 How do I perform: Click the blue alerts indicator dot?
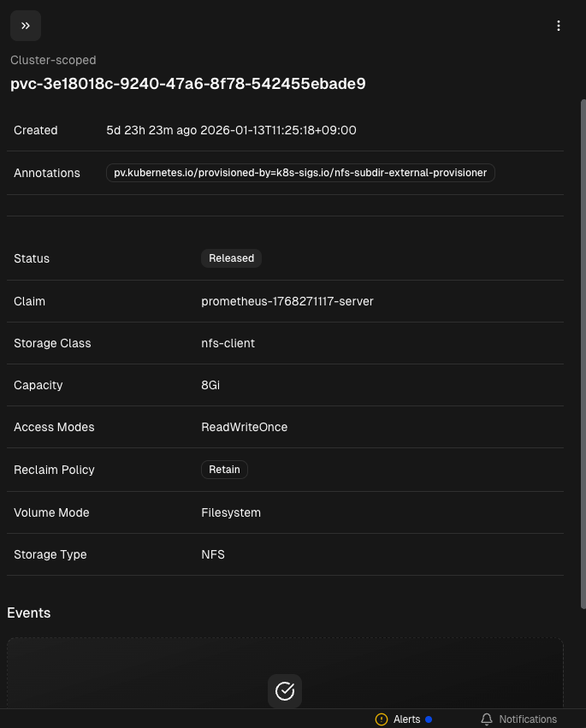click(429, 719)
